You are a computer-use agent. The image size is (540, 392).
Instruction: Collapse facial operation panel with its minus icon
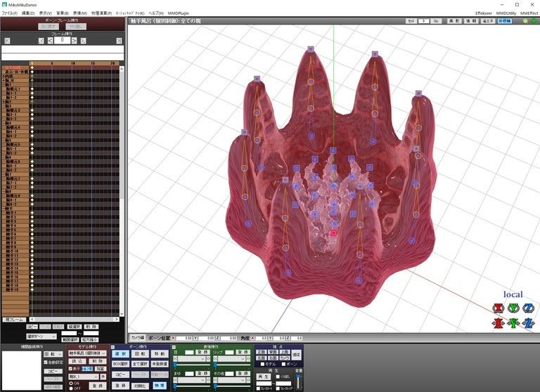(174, 347)
